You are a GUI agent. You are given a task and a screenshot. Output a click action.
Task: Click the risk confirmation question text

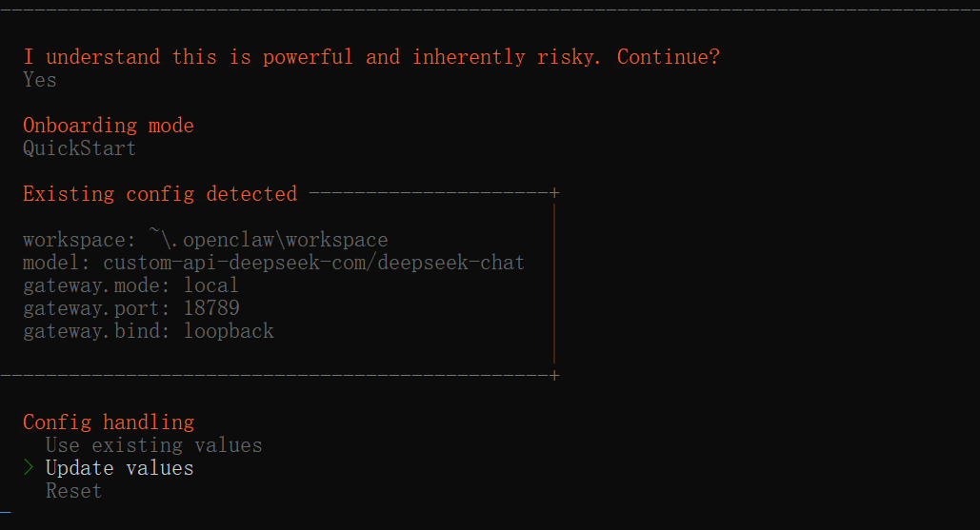[x=371, y=57]
